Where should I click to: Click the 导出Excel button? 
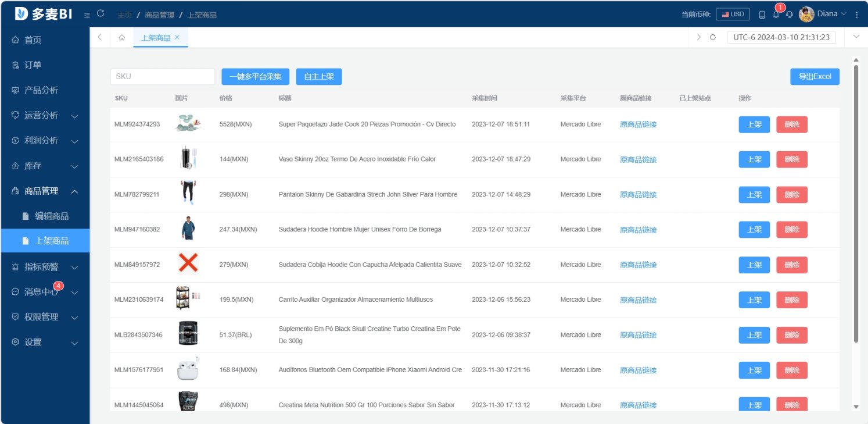[815, 77]
